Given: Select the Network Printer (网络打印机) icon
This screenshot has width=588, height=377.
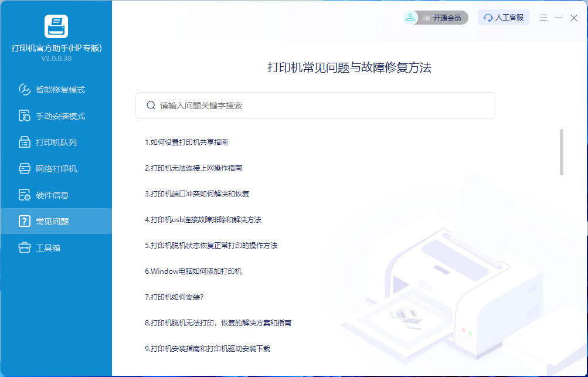Looking at the screenshot, I should [x=25, y=169].
